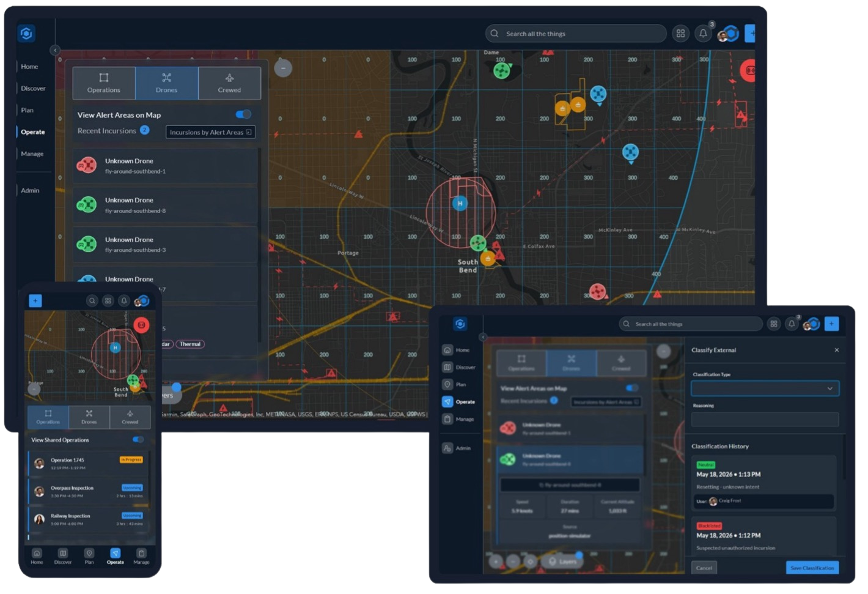
Task: Click the app logo in the main desktop window
Action: pyautogui.click(x=26, y=33)
